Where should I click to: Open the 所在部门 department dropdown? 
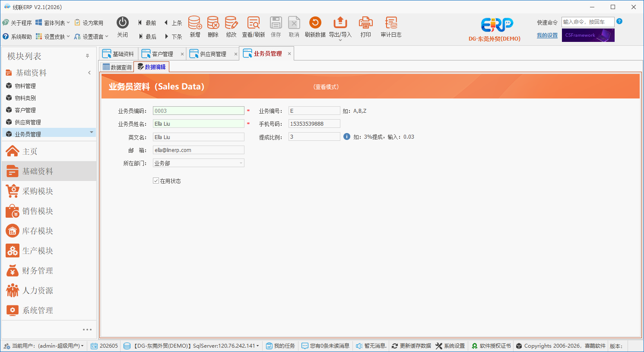pos(241,163)
